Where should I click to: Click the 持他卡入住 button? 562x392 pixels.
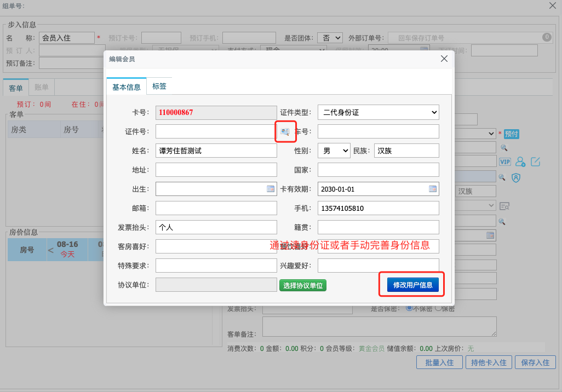coord(489,362)
